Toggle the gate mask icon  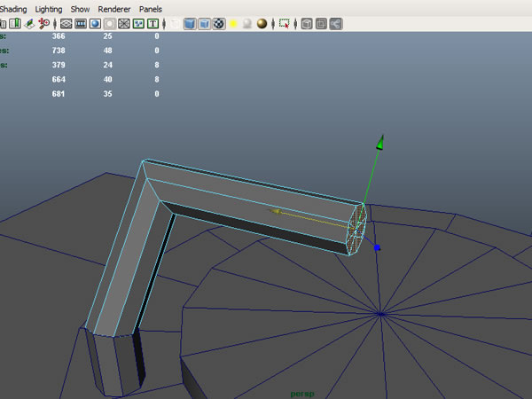coord(109,23)
